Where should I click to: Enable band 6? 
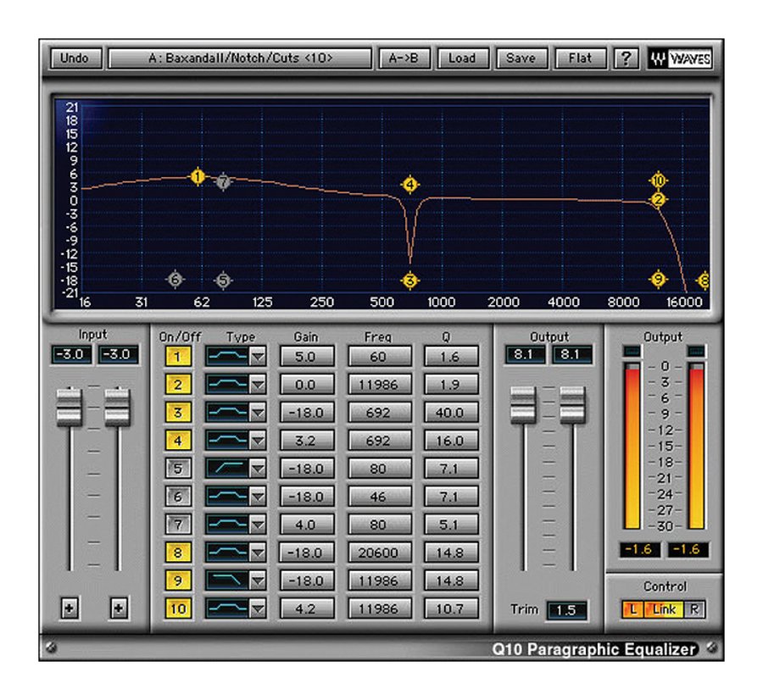[x=178, y=497]
